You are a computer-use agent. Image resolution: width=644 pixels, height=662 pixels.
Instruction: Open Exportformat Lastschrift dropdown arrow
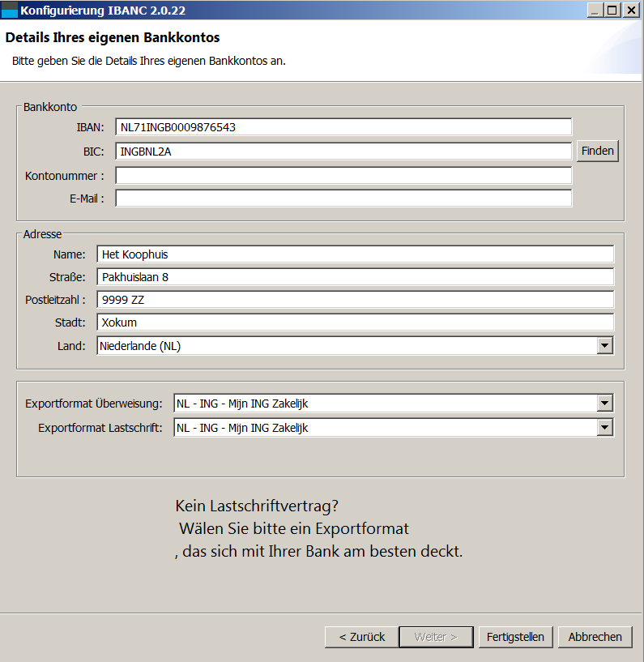point(605,428)
